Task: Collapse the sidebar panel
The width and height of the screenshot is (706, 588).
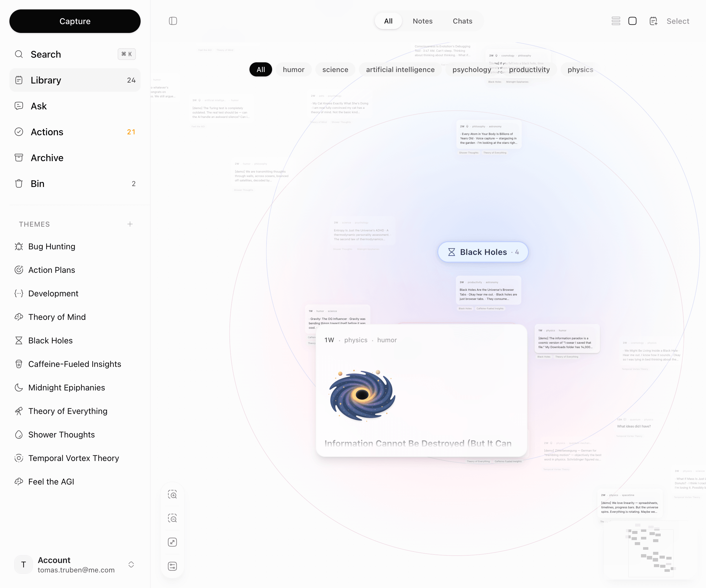Action: [x=172, y=21]
